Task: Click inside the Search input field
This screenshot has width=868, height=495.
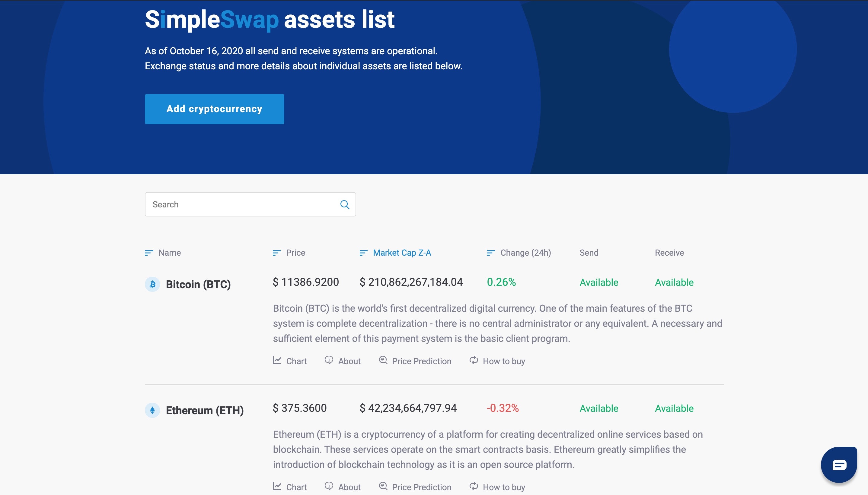Action: pyautogui.click(x=238, y=204)
